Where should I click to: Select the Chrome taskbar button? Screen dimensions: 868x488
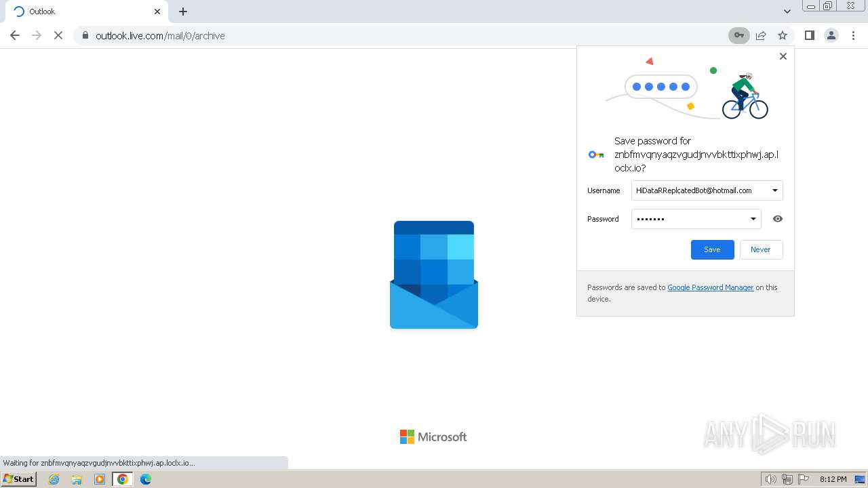123,479
